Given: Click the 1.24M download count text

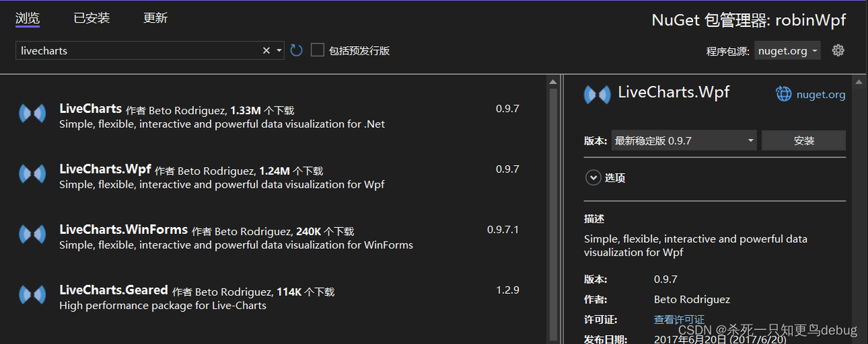Looking at the screenshot, I should [x=274, y=171].
